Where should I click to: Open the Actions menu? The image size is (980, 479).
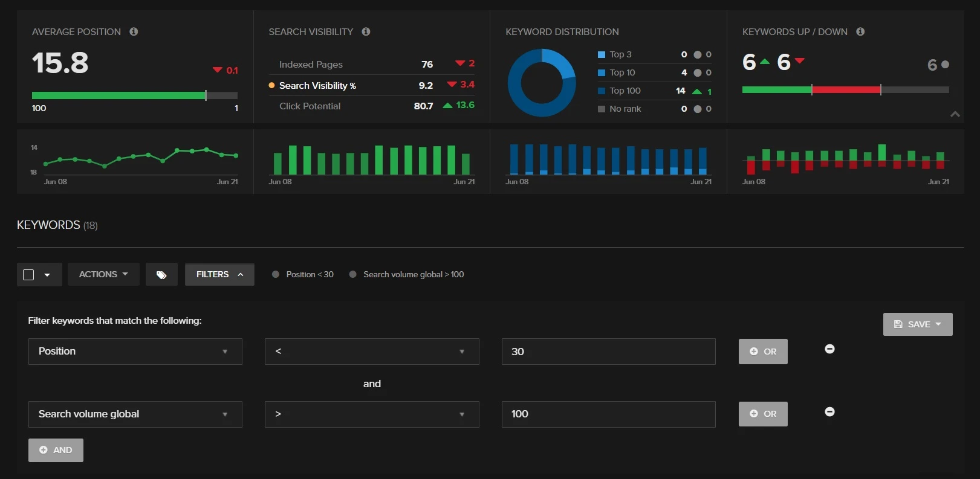pos(103,274)
